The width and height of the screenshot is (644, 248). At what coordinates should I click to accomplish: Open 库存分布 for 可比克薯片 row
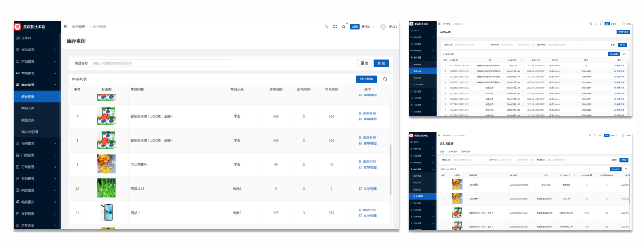click(367, 162)
